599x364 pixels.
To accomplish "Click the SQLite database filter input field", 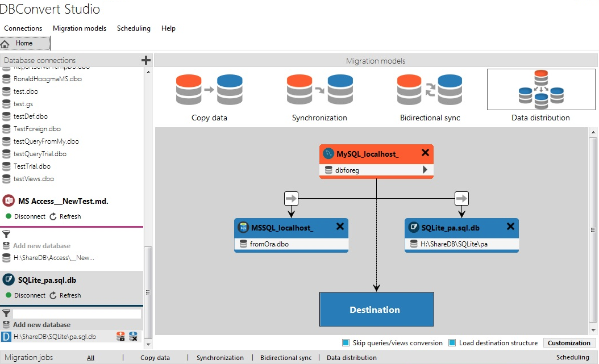I will pyautogui.click(x=77, y=313).
